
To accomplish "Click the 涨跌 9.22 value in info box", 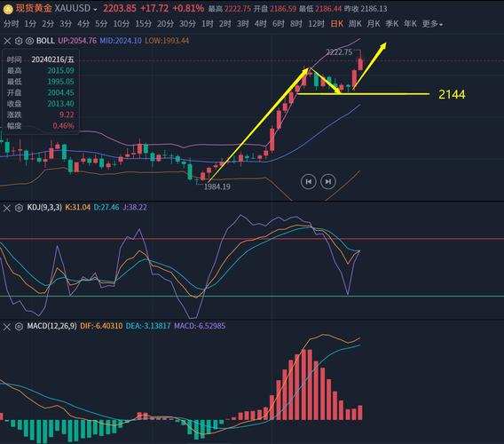I will (67, 115).
